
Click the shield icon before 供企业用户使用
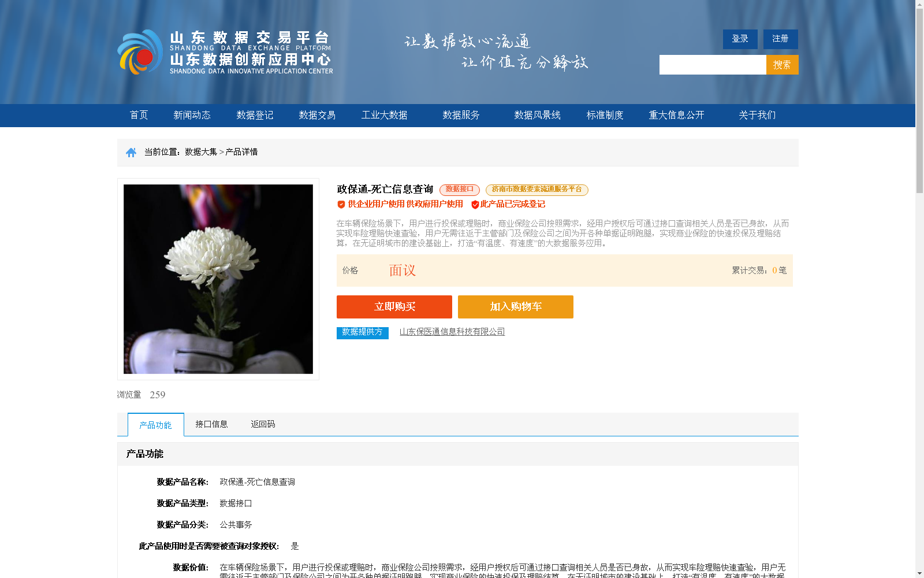pos(341,205)
